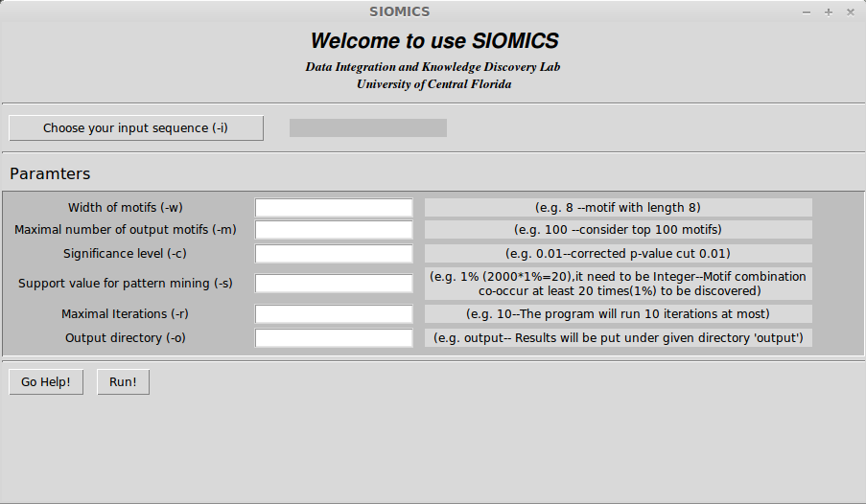866x504 pixels.
Task: Select the Motif combination co-occur example text
Action: (x=618, y=284)
